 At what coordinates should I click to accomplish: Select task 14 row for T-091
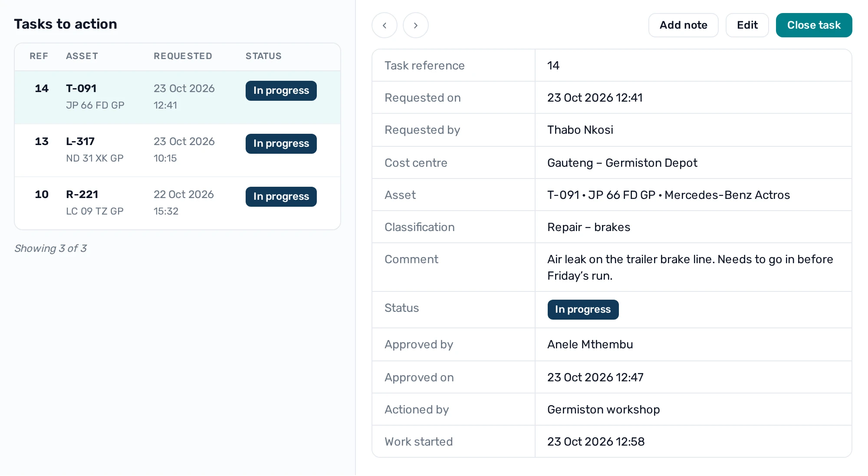click(x=178, y=97)
